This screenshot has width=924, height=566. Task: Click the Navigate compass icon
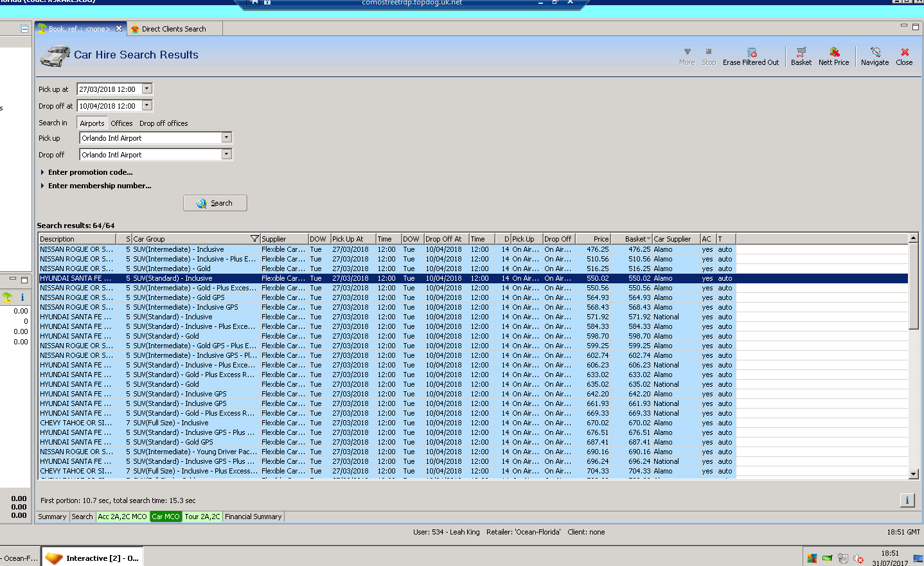click(875, 53)
